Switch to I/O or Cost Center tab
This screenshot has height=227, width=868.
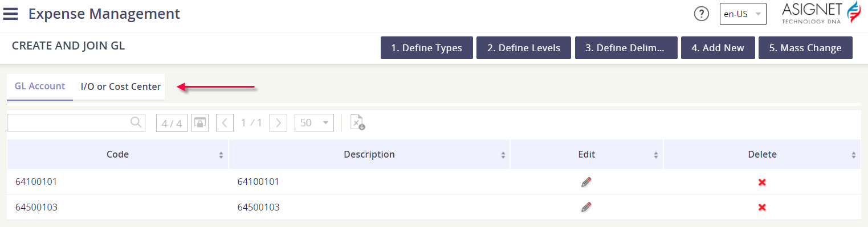[x=121, y=87]
